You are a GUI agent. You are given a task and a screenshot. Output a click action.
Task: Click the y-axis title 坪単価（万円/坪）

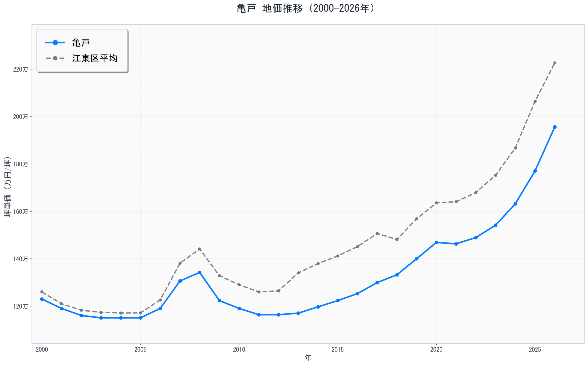(8, 187)
